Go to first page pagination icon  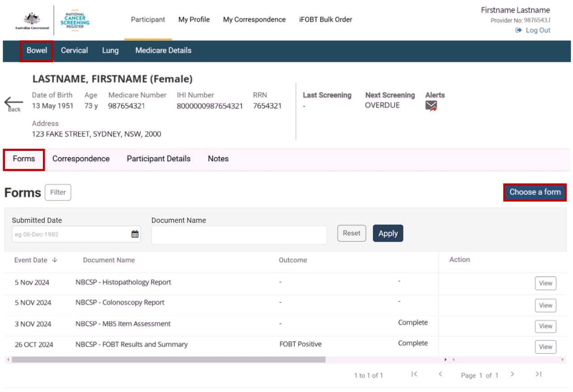coord(414,374)
